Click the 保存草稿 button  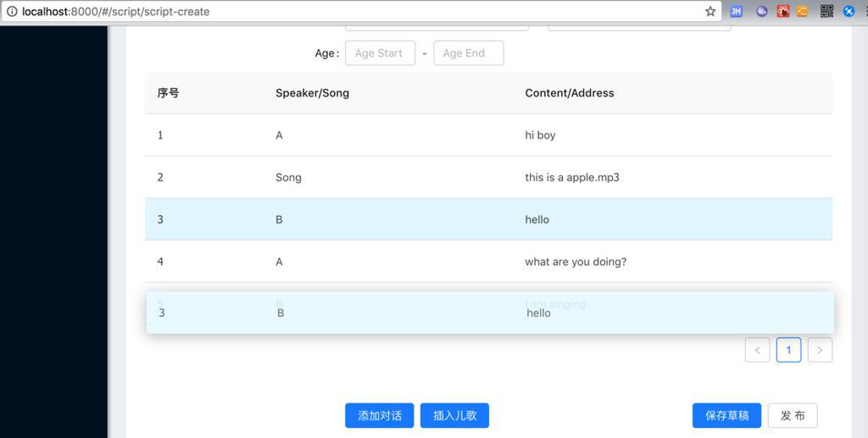point(726,416)
